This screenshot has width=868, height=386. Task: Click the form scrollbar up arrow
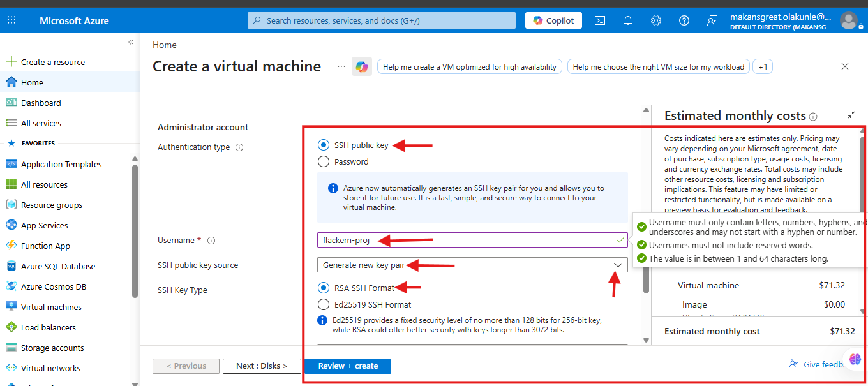coord(646,110)
